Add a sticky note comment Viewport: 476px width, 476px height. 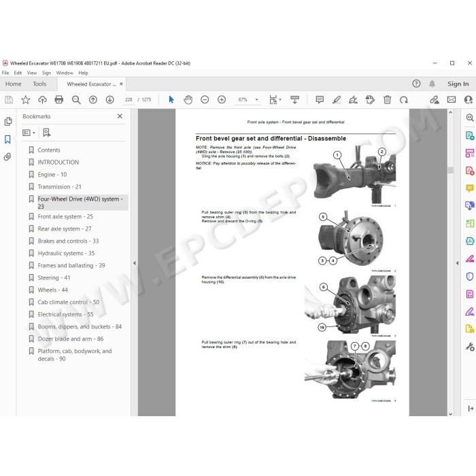pos(320,99)
